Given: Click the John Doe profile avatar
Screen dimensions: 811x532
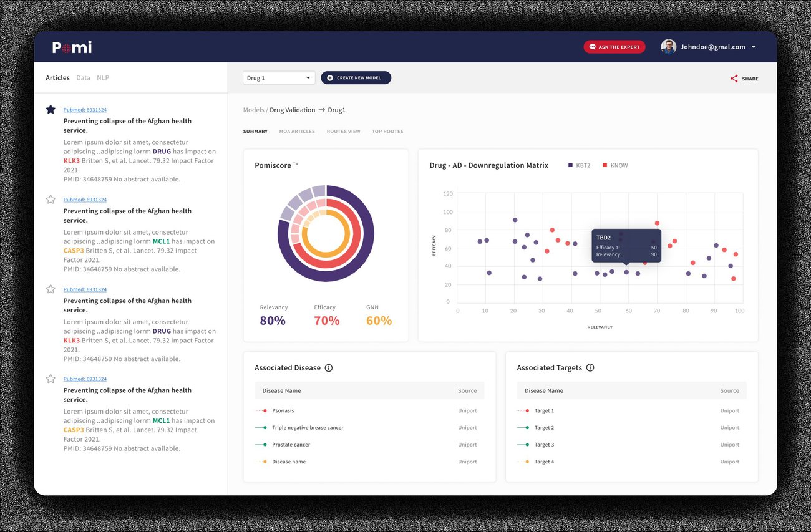Looking at the screenshot, I should tap(669, 47).
